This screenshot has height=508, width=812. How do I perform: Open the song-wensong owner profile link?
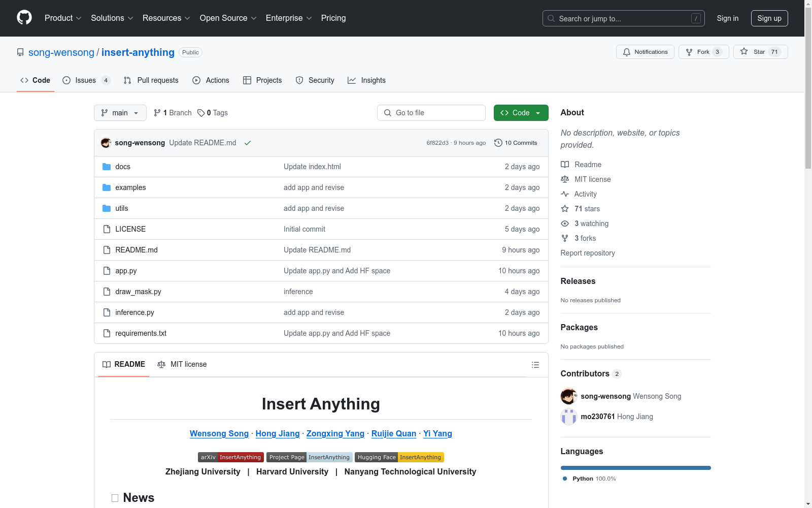pyautogui.click(x=61, y=52)
